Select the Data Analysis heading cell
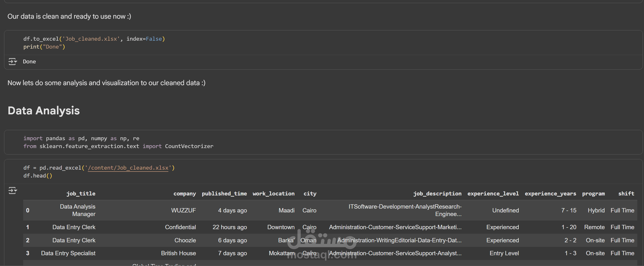The image size is (644, 266). click(44, 111)
